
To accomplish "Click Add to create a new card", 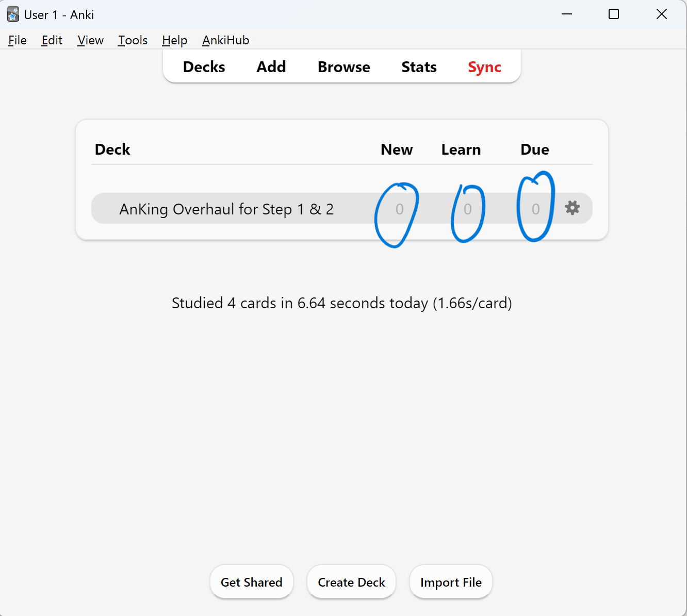I will coord(271,67).
